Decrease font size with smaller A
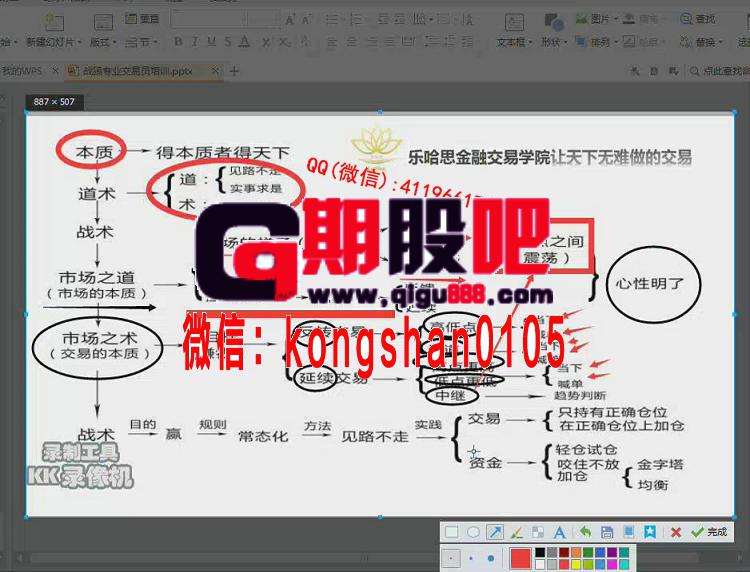 [306, 20]
